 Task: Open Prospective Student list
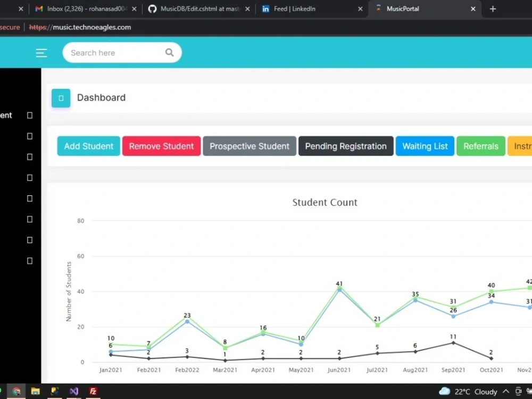pyautogui.click(x=250, y=146)
